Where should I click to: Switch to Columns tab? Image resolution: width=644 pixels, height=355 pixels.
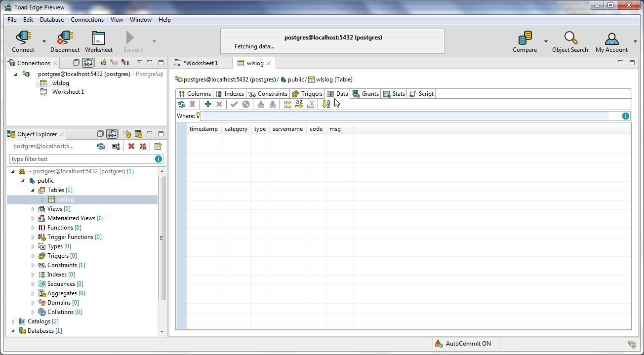coord(195,94)
